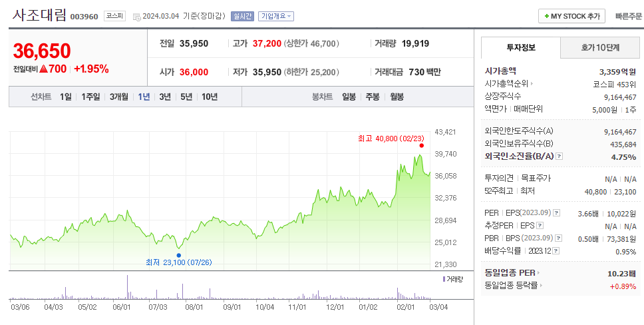
Task: Click the tall volume bar near 06/01
Action: coord(127,287)
